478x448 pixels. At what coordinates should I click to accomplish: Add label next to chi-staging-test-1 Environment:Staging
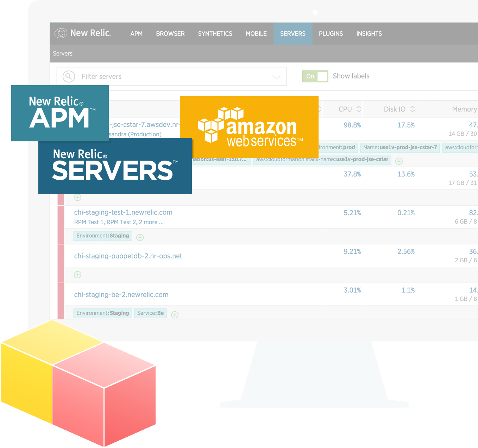[x=140, y=237]
